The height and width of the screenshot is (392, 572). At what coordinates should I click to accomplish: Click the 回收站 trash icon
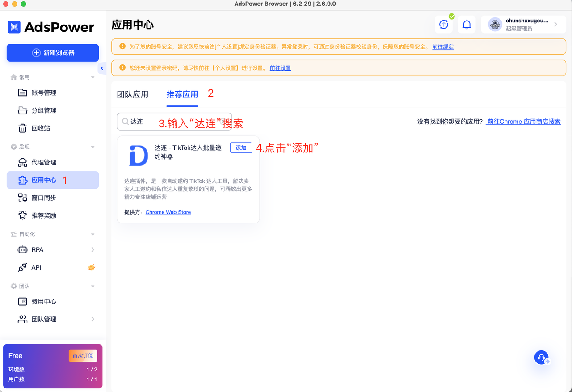point(22,128)
